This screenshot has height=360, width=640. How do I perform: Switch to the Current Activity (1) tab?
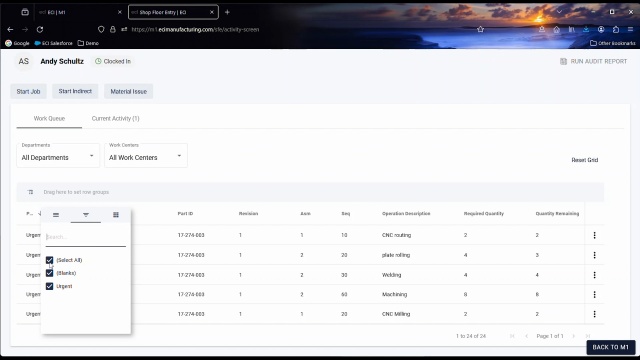116,118
